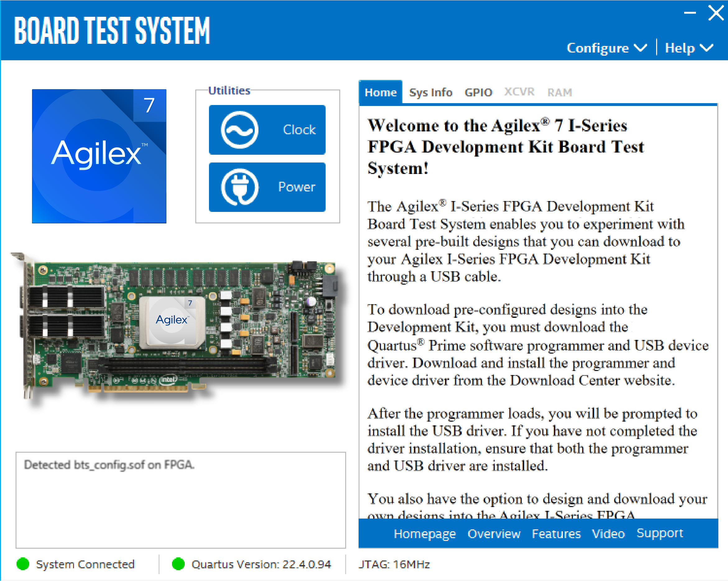Open the Clock utility
The width and height of the screenshot is (728, 581).
pyautogui.click(x=299, y=130)
